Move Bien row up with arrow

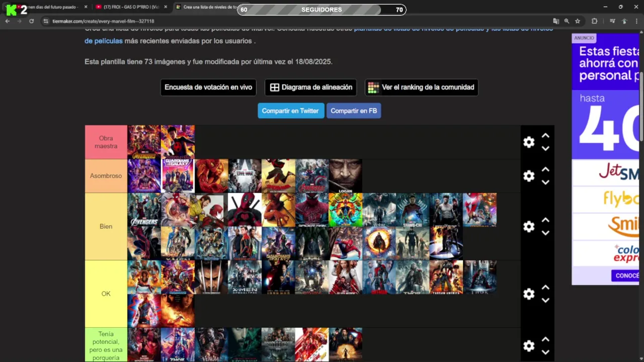pos(545,220)
